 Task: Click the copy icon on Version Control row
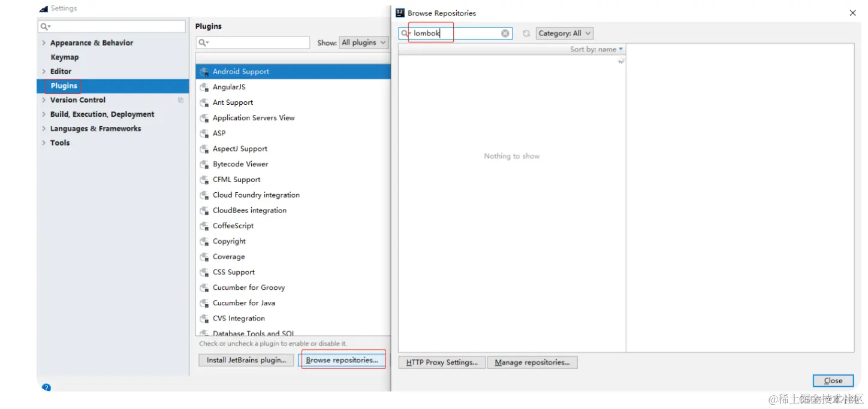coord(180,100)
